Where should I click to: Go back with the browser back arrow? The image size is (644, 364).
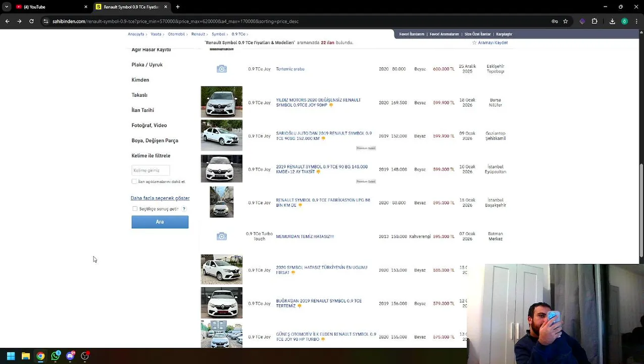pyautogui.click(x=7, y=21)
